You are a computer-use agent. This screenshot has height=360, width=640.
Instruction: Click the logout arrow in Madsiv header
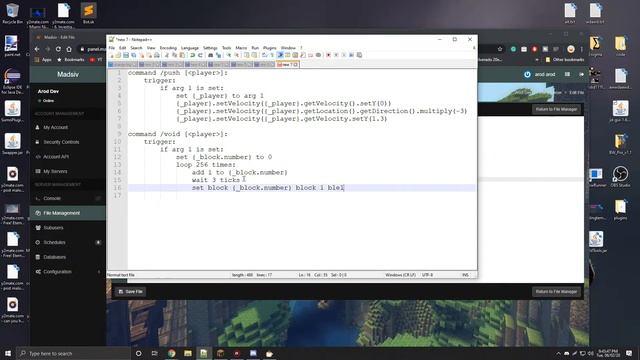coord(581,74)
